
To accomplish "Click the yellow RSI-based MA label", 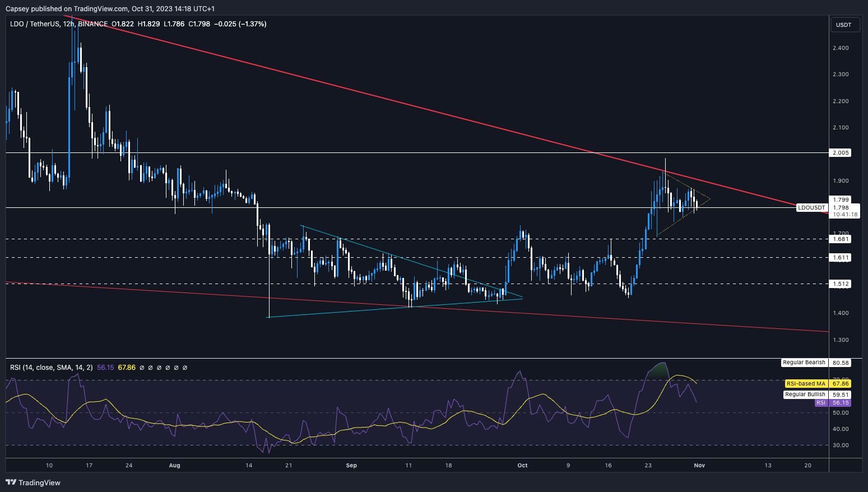I will (x=806, y=384).
